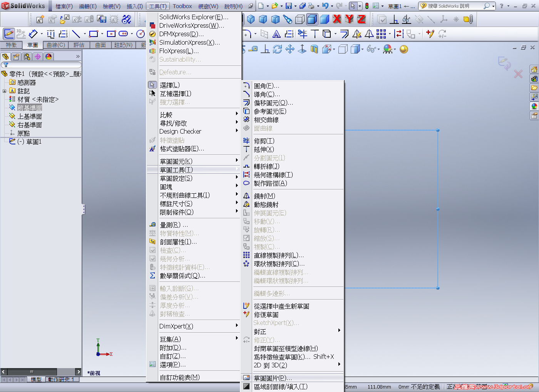
Task: Choose 鏡射(M) from sketch tools
Action: (x=292, y=196)
